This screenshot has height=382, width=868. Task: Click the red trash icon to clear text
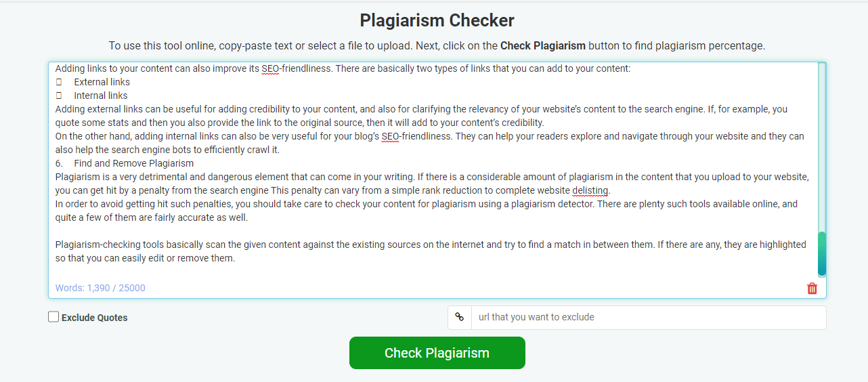[812, 289]
